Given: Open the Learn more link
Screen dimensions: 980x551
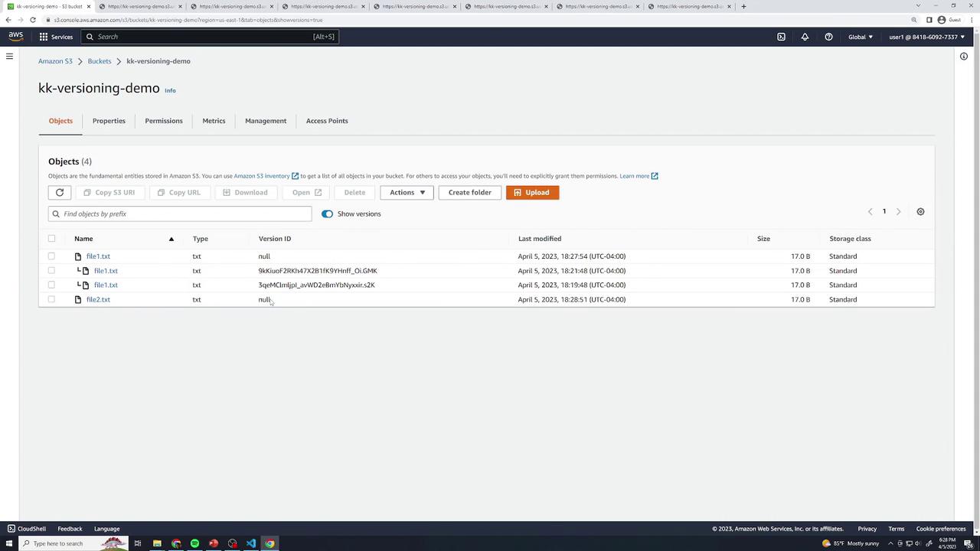Looking at the screenshot, I should click(639, 176).
